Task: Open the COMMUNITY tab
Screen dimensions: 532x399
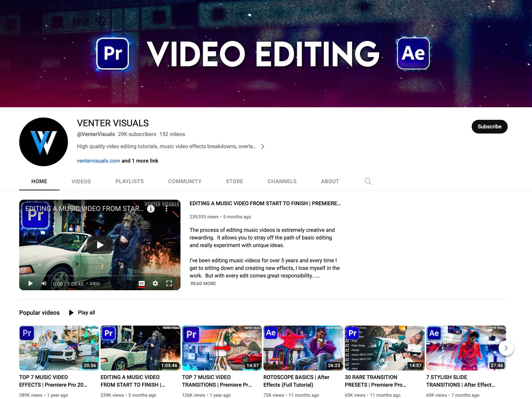Action: point(185,181)
